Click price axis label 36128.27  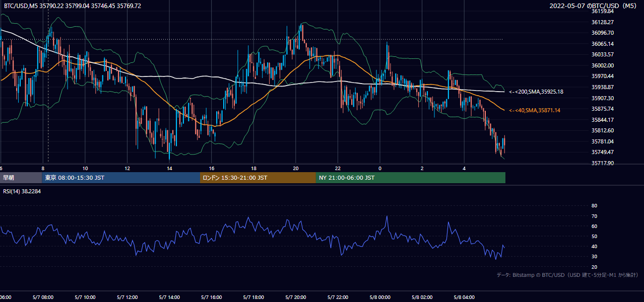[x=602, y=22]
